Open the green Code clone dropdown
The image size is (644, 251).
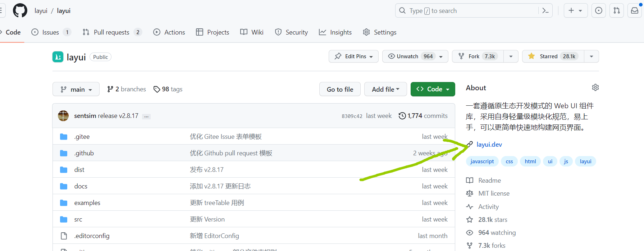(x=433, y=89)
